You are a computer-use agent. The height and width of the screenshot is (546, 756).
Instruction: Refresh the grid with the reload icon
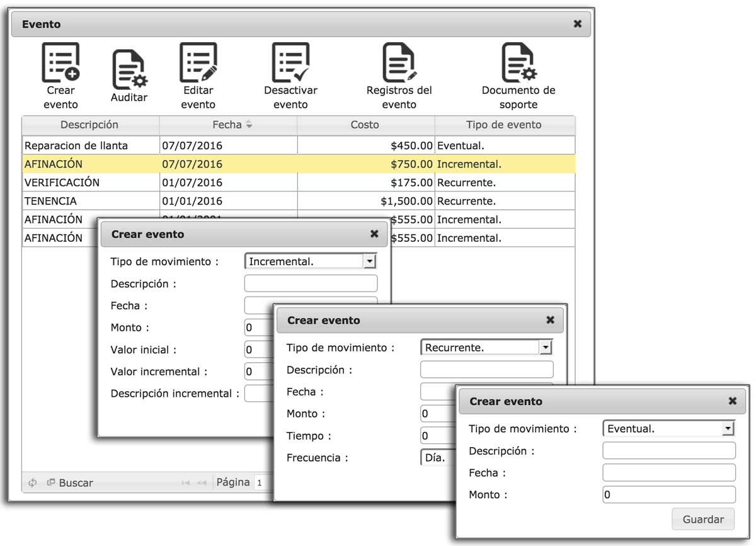[x=33, y=483]
